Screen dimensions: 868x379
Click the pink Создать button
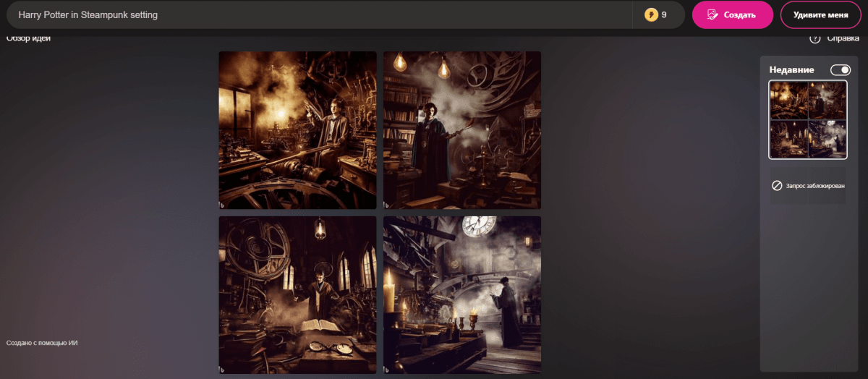732,14
